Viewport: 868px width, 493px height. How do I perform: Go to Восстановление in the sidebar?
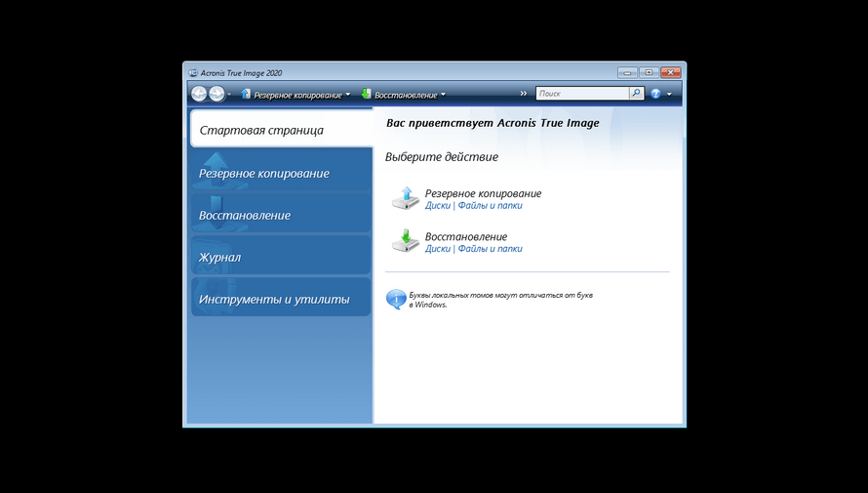point(279,215)
